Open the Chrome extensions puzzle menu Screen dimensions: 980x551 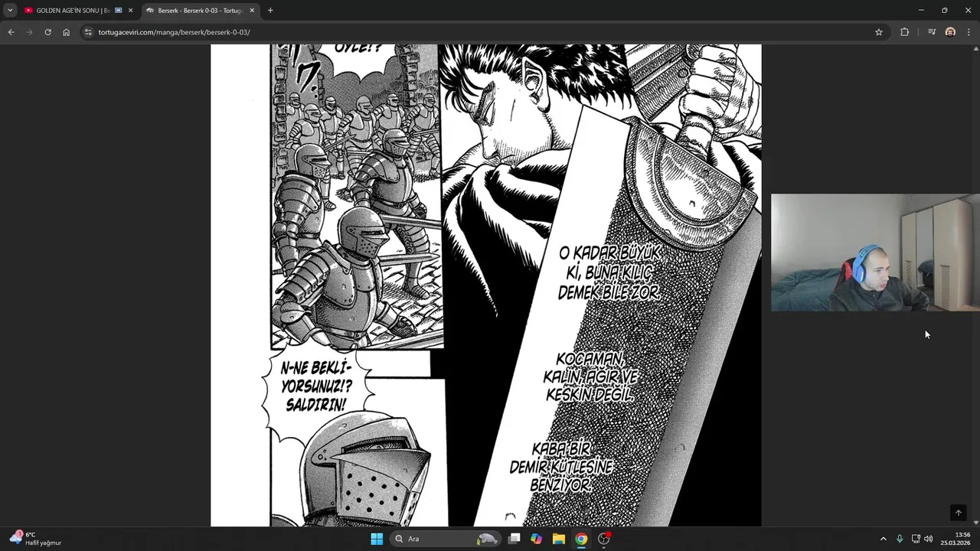click(x=905, y=32)
